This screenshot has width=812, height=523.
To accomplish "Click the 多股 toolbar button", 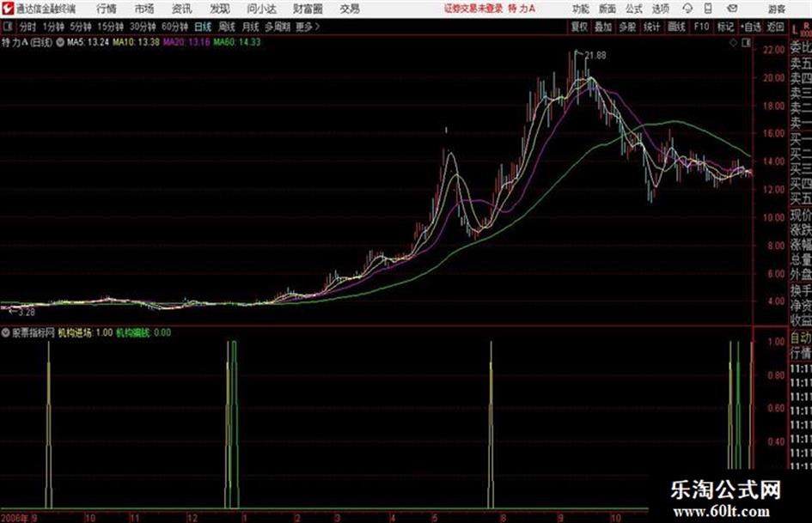I will pos(627,27).
